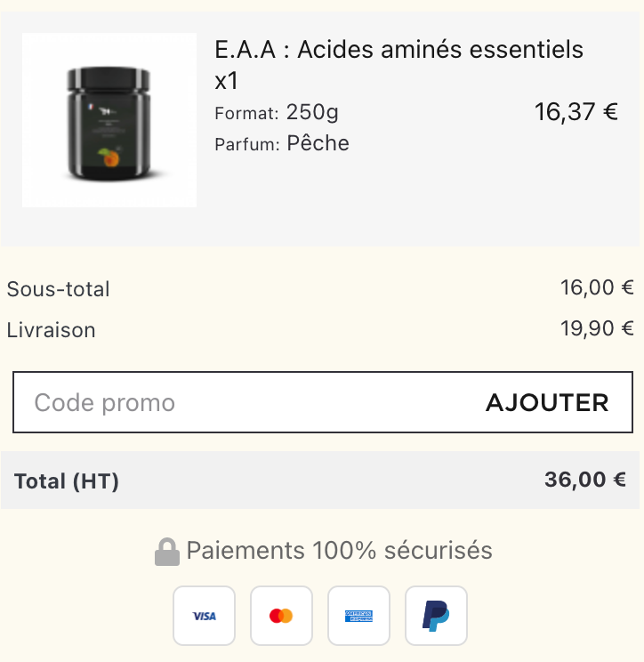Click the Sous-total label
644x662 pixels.
coord(58,289)
